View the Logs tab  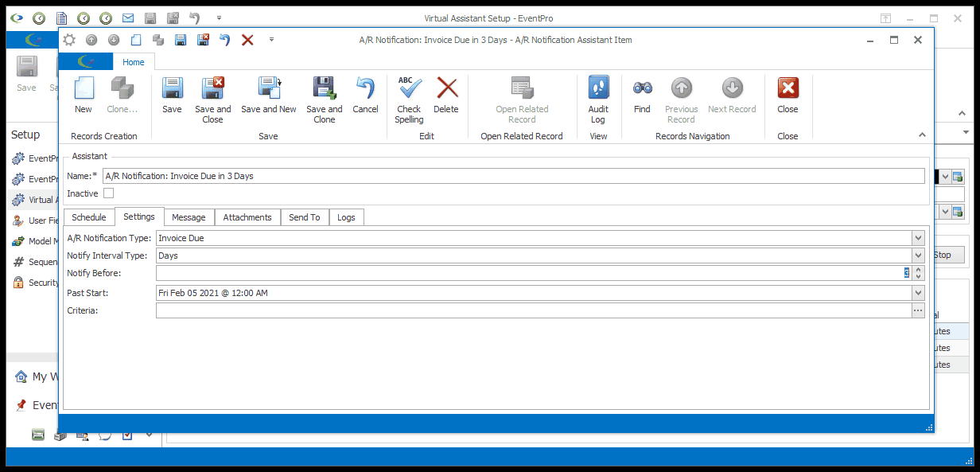(x=346, y=217)
